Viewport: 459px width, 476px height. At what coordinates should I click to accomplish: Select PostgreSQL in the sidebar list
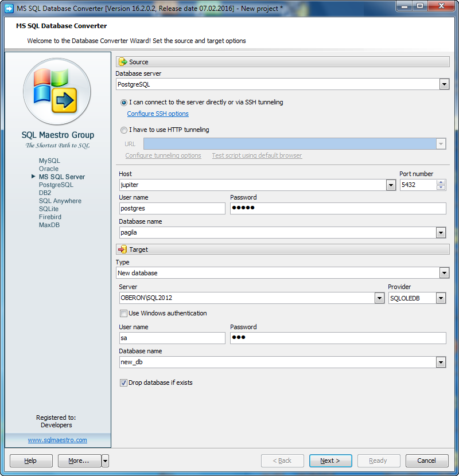56,185
